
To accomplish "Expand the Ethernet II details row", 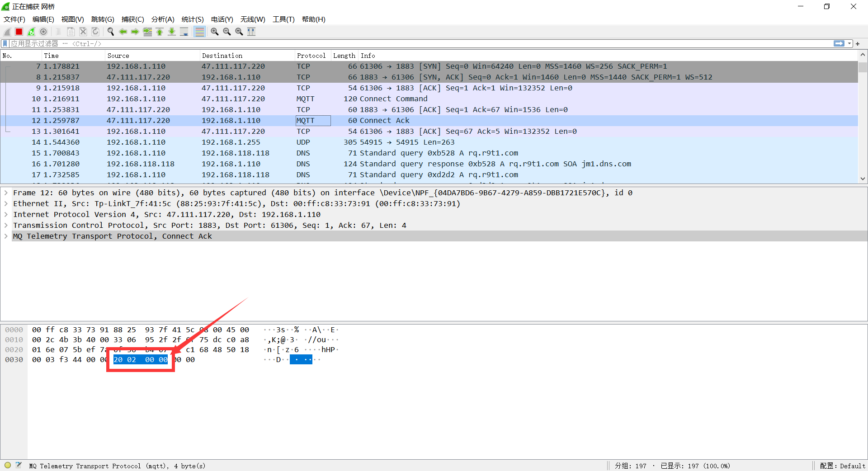I will [6, 203].
